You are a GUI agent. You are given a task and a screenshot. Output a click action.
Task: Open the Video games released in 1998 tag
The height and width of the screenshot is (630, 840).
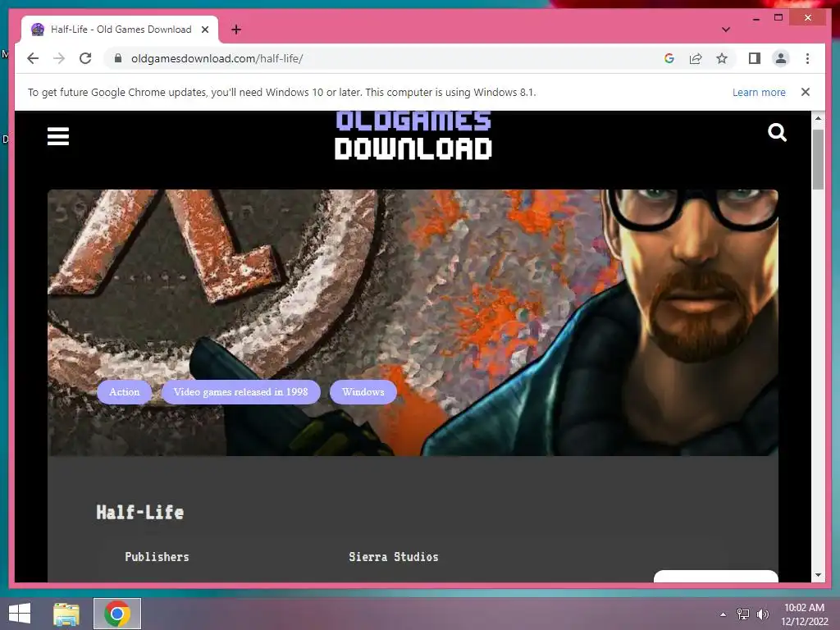click(x=240, y=392)
